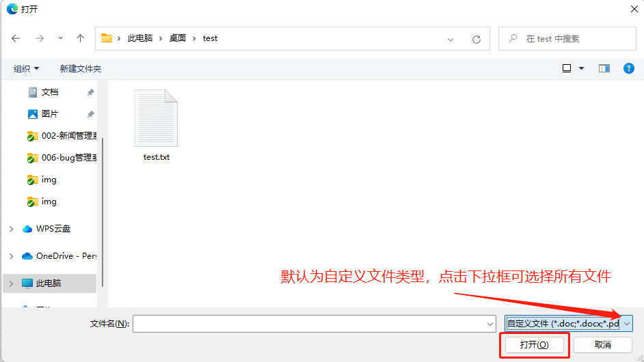Expand the file type filter dropdown
Screen dimensions: 644x362
(x=628, y=324)
